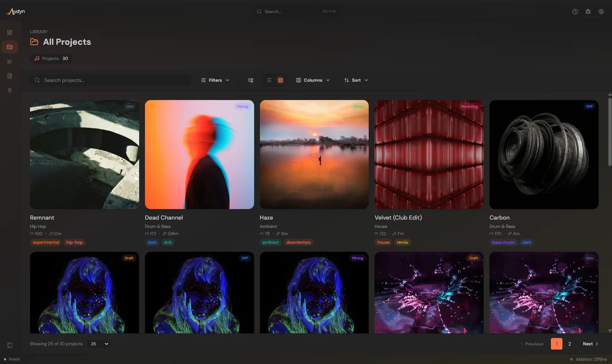Click the "downtempo" tag on Haze

[x=299, y=242]
